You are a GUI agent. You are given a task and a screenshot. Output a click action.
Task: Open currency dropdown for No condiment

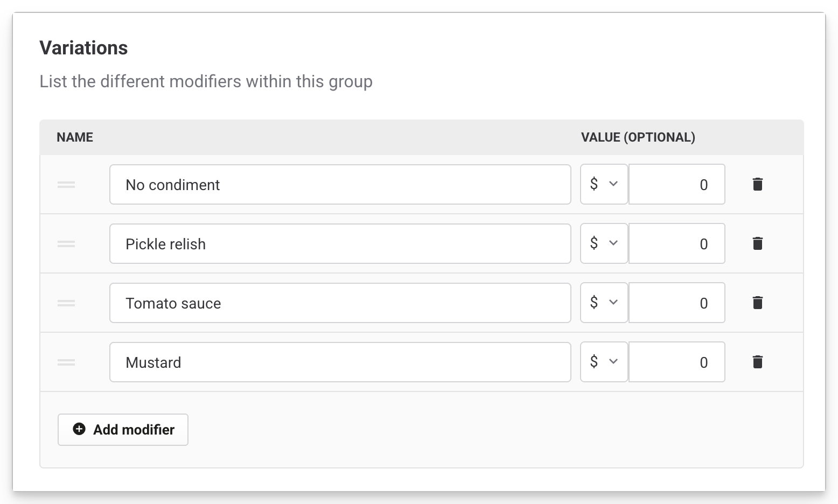(604, 184)
